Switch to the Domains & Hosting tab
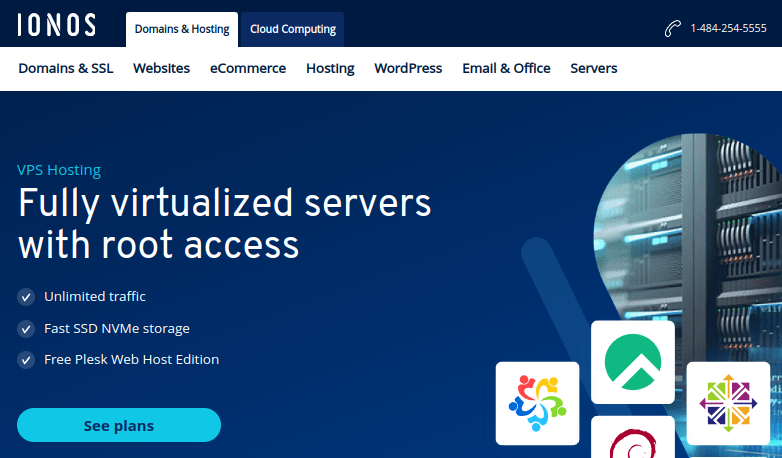The width and height of the screenshot is (782, 458). (182, 29)
